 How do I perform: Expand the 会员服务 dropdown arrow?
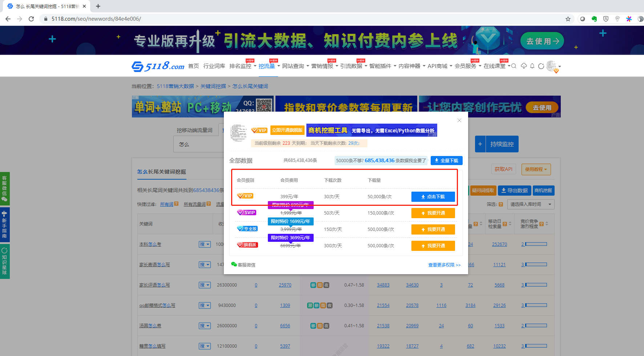[480, 66]
